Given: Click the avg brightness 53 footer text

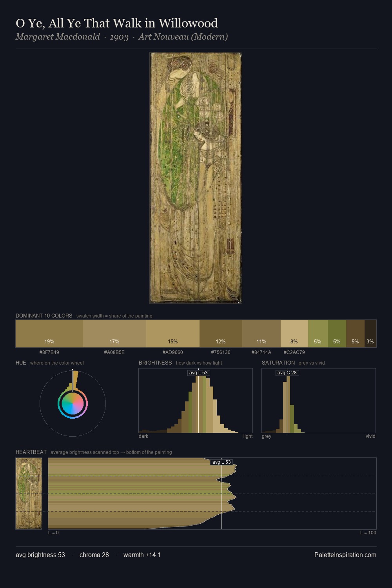Looking at the screenshot, I should click(x=40, y=555).
